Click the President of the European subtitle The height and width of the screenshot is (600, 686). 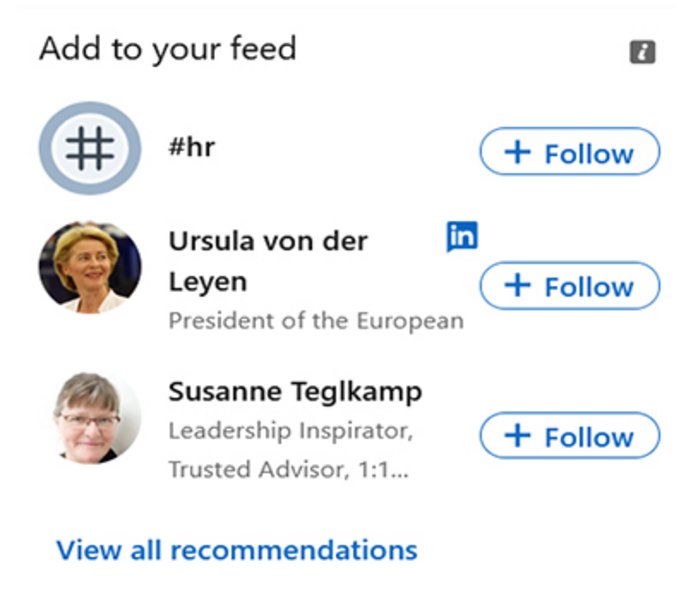tap(316, 321)
